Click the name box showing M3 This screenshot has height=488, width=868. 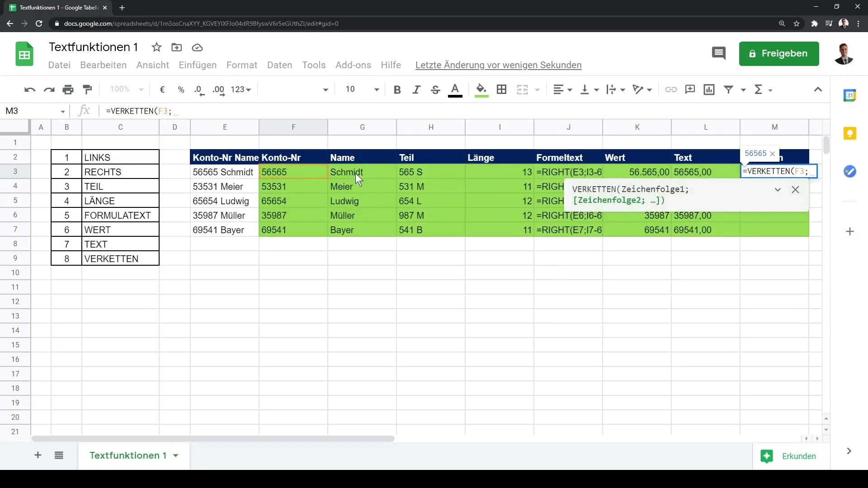(35, 111)
